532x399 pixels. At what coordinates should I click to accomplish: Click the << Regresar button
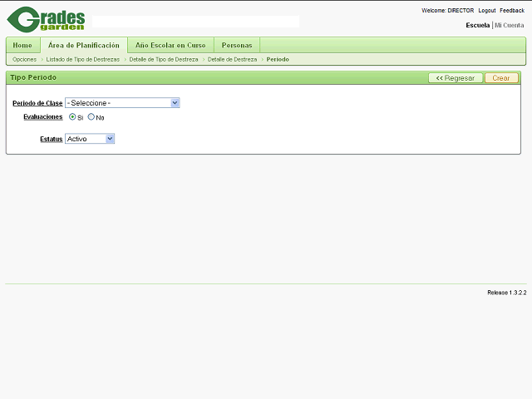pyautogui.click(x=456, y=78)
